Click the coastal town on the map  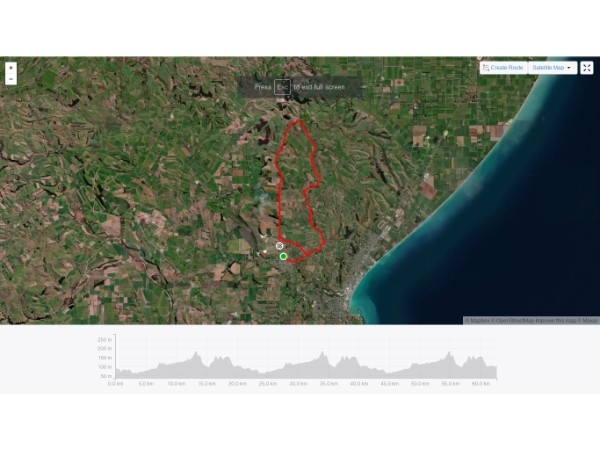coord(354,283)
